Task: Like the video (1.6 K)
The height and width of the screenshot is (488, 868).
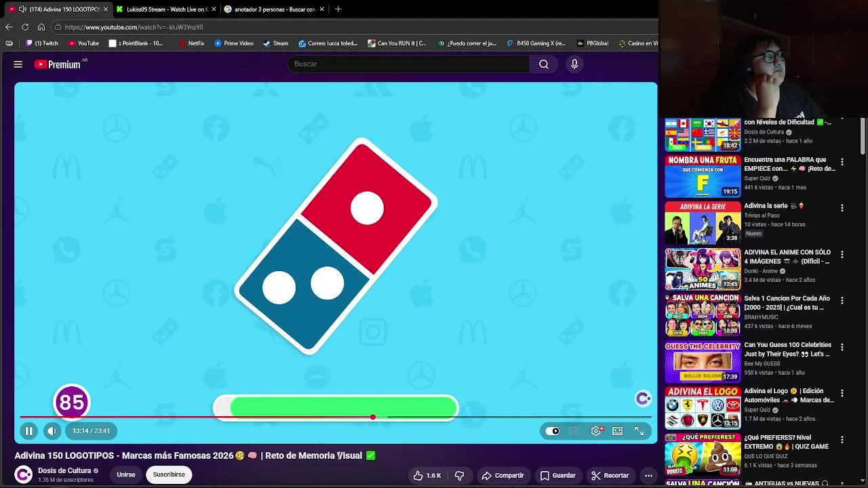Action: tap(427, 475)
